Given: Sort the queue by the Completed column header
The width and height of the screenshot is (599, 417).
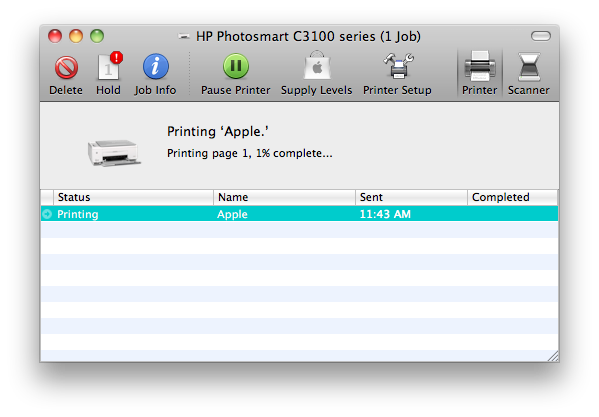Looking at the screenshot, I should (513, 197).
